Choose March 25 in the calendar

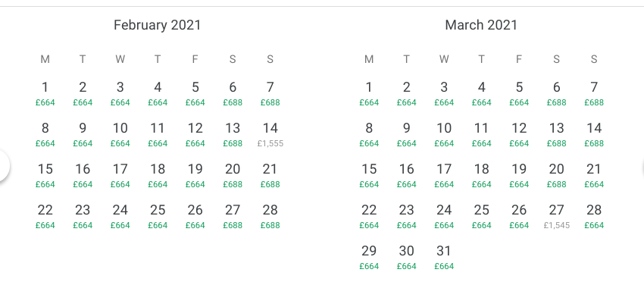pyautogui.click(x=481, y=215)
